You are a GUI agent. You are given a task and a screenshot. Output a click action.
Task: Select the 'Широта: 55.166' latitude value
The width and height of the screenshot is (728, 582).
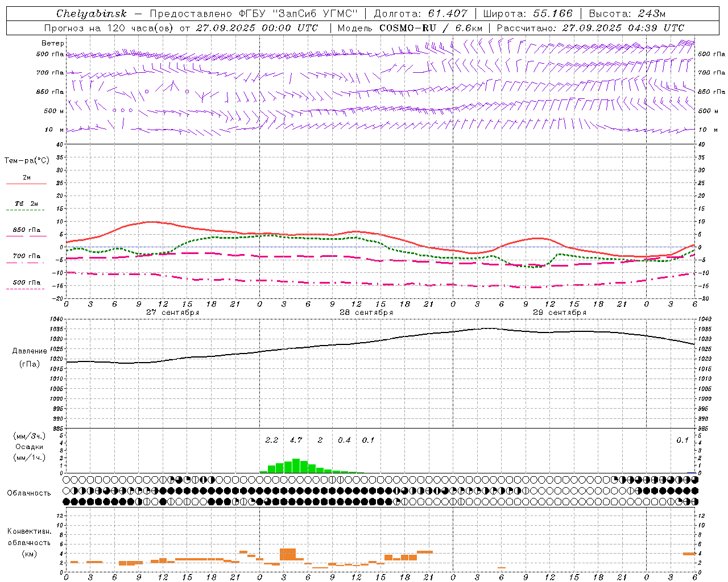(528, 14)
